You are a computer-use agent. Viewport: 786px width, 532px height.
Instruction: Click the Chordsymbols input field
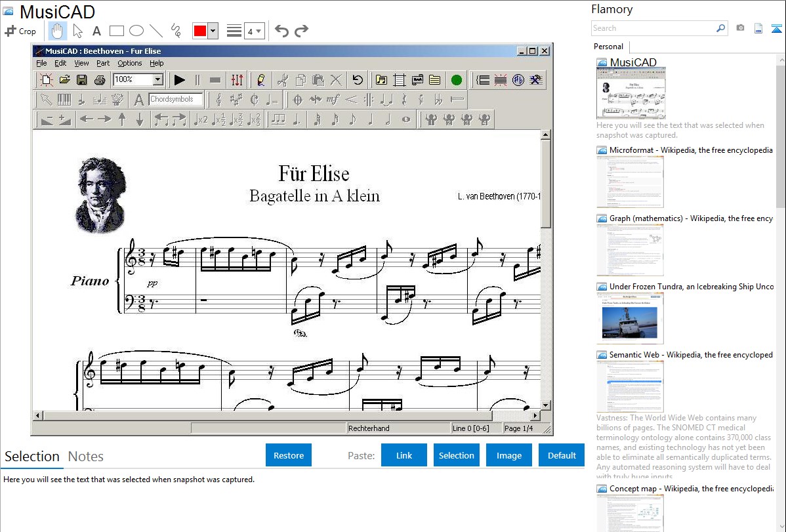[175, 99]
